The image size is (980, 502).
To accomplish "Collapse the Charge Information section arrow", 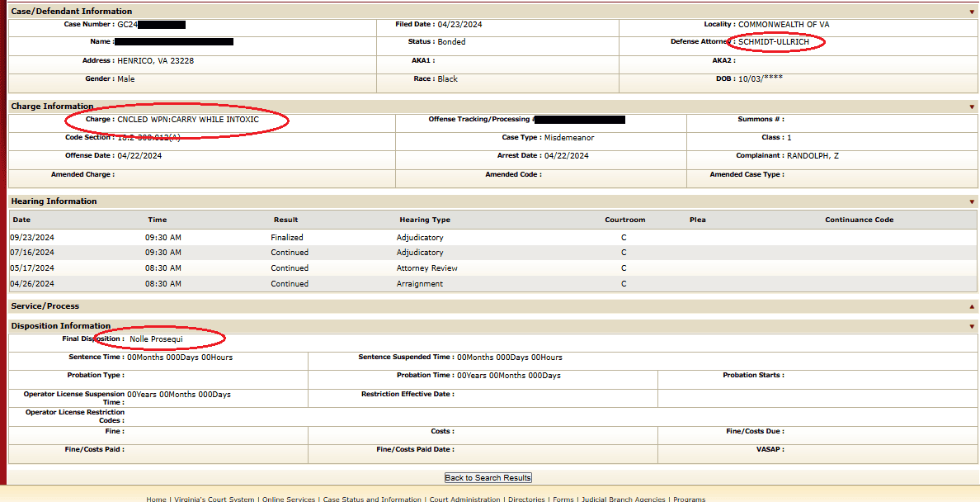I will tap(973, 107).
